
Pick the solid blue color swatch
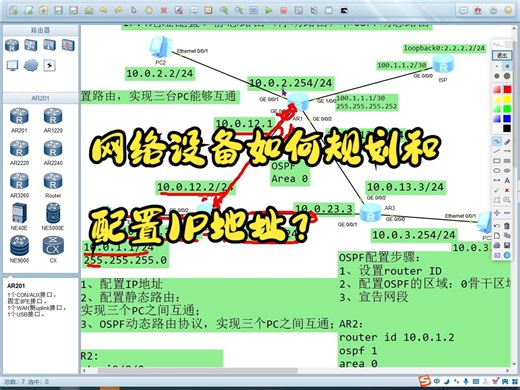point(507,118)
